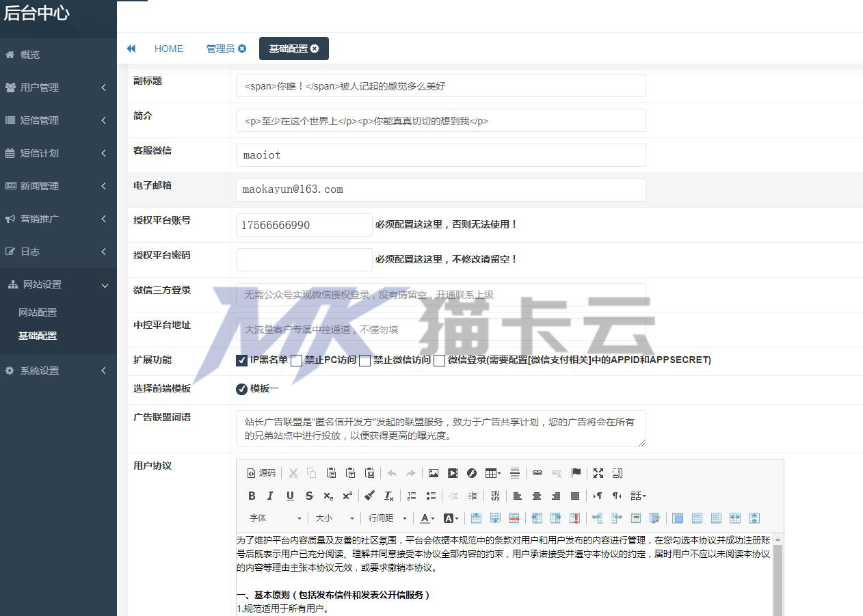The width and height of the screenshot is (863, 616).
Task: Insert a bulleted list
Action: pos(431,496)
